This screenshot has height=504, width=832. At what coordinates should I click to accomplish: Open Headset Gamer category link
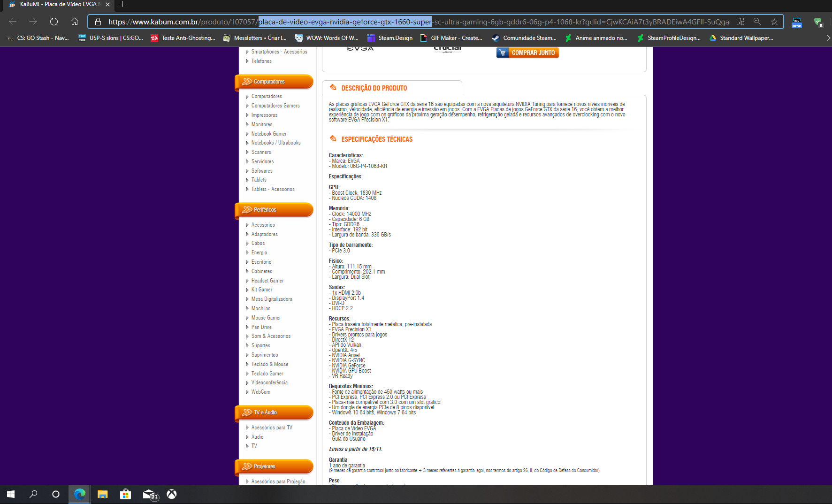267,281
